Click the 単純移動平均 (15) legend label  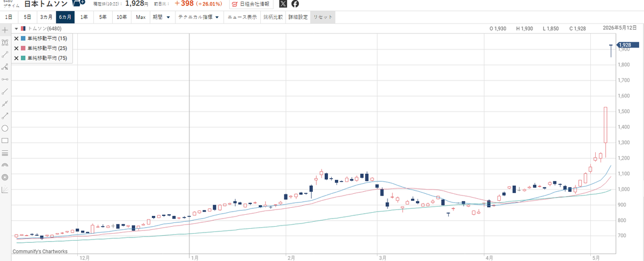point(47,39)
